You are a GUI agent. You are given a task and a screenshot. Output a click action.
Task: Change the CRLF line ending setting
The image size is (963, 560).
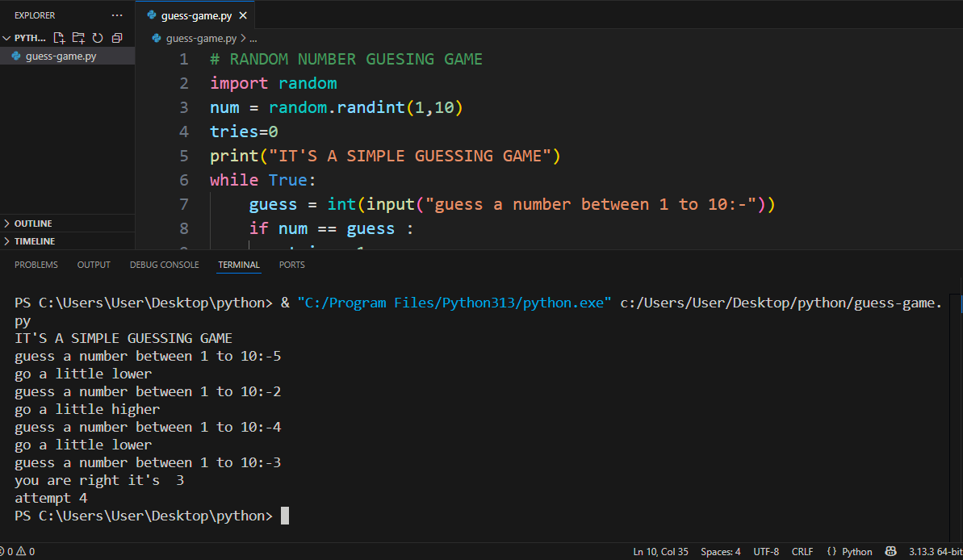coord(802,552)
